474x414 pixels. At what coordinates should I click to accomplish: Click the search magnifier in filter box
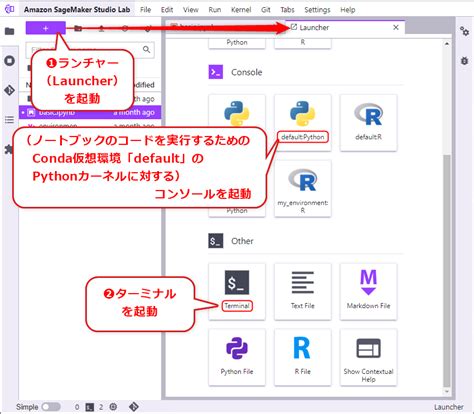tap(146, 50)
